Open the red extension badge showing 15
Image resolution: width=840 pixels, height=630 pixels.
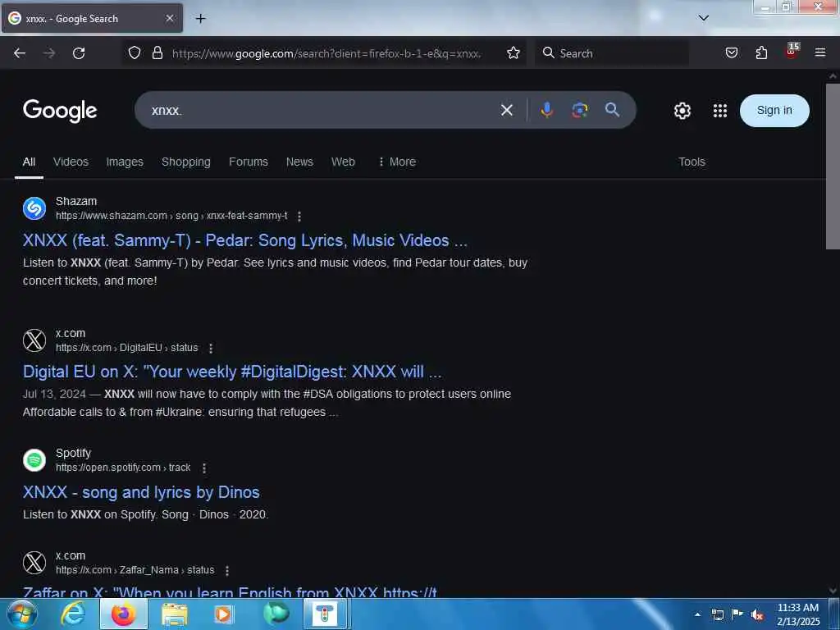tap(792, 52)
